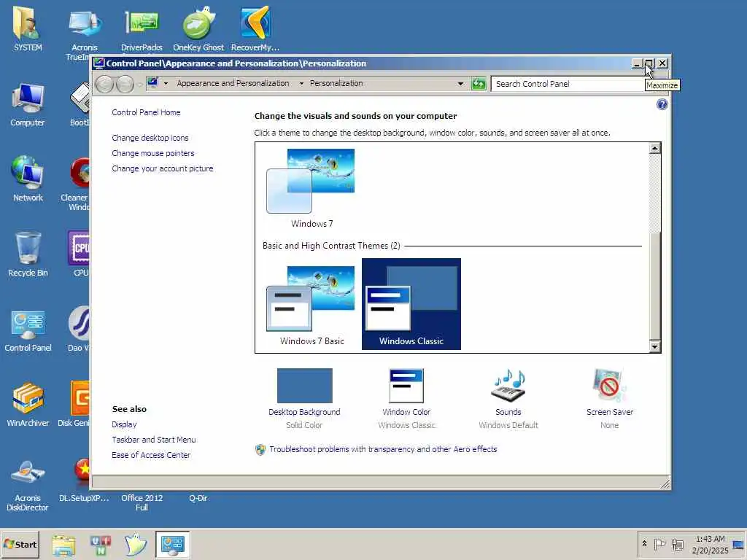Open the Window Color settings icon
Viewport: 747px width, 560px height.
406,386
